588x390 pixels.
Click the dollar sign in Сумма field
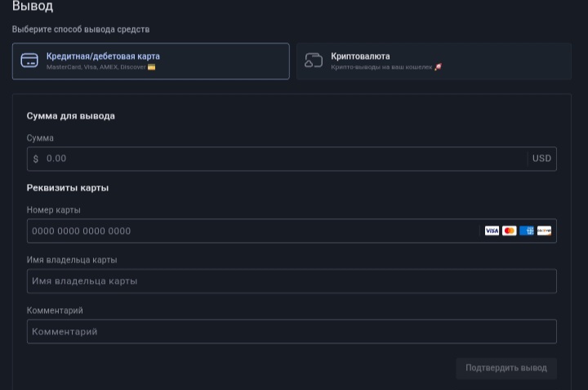36,159
